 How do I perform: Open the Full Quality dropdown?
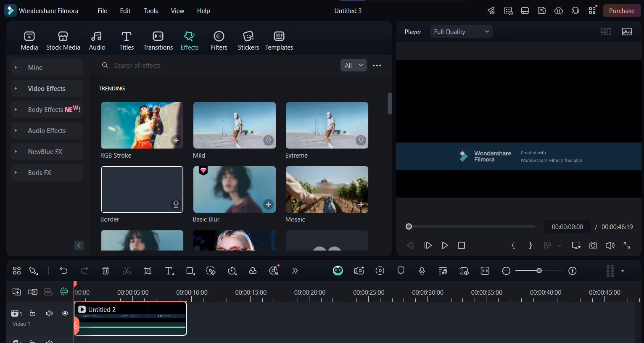pyautogui.click(x=461, y=32)
